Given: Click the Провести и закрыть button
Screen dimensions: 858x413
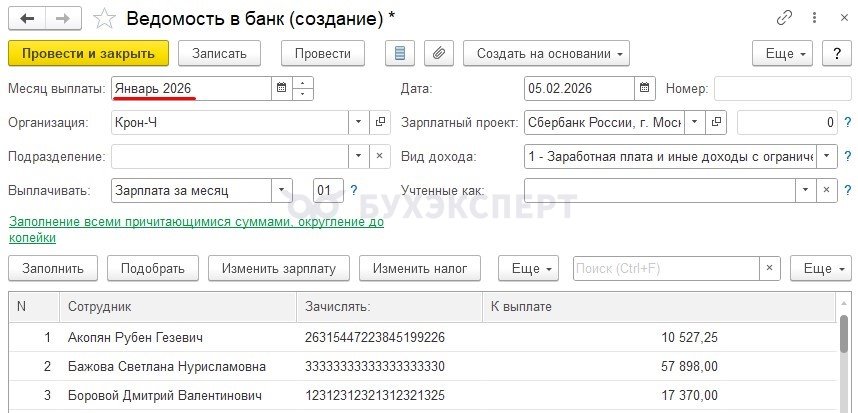Looking at the screenshot, I should click(x=88, y=53).
